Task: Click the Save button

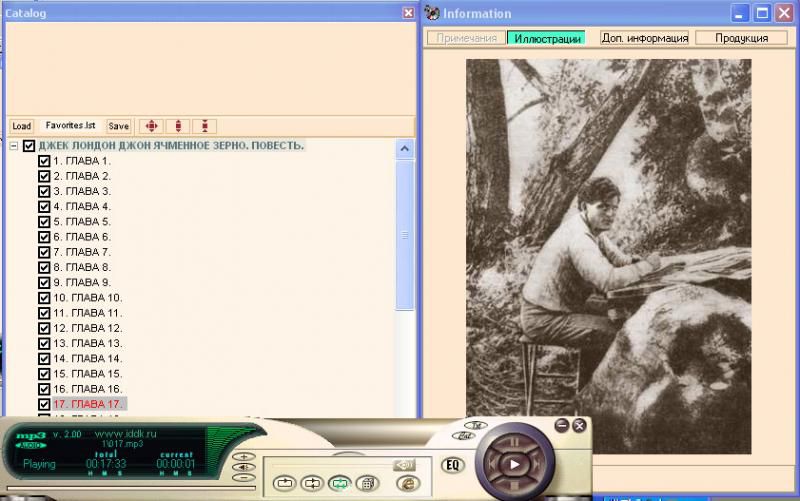Action: [x=119, y=126]
